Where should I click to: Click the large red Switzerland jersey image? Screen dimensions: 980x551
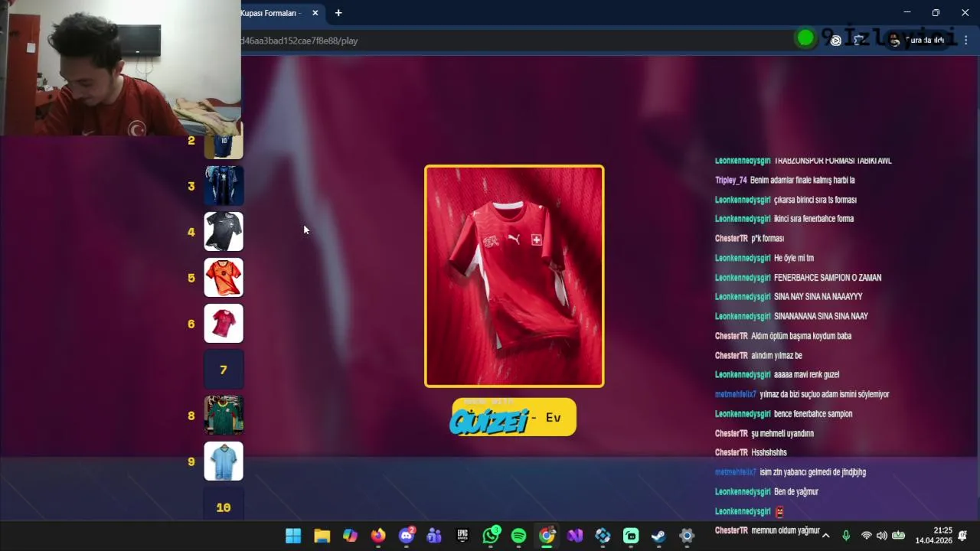[x=514, y=276]
